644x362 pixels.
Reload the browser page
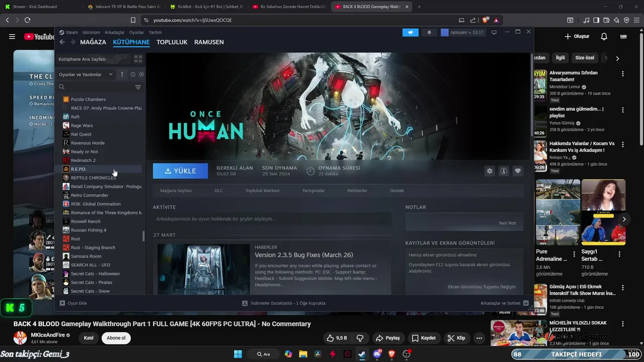27,20
